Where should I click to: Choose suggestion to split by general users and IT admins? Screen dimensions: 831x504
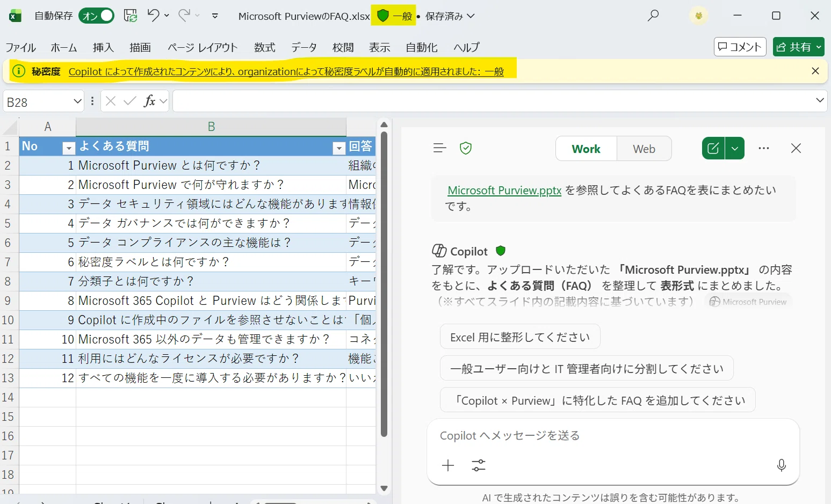click(x=587, y=369)
